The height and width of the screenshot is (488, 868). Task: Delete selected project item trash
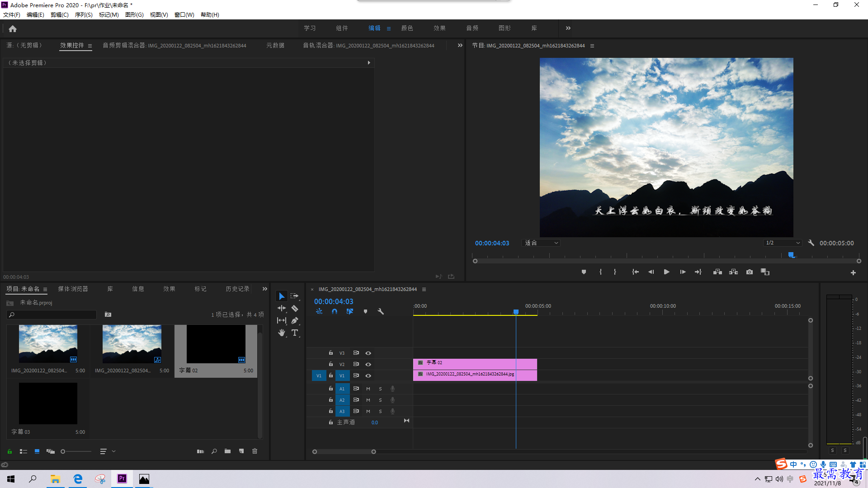pyautogui.click(x=255, y=451)
